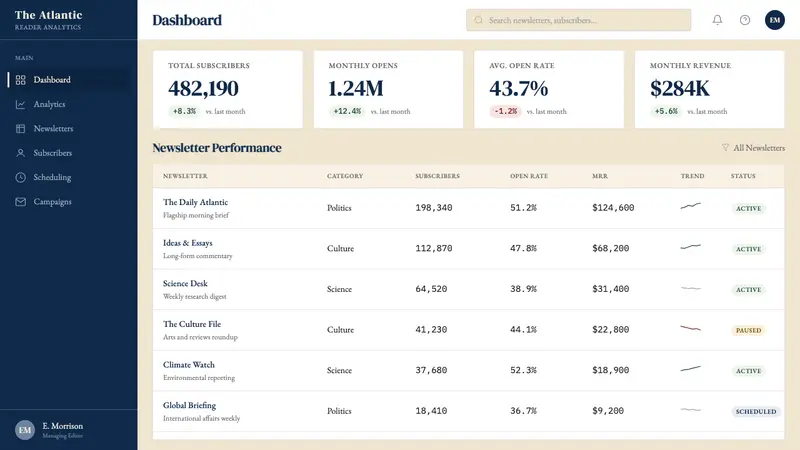Click PAUSED status of The Culture File

coord(748,330)
